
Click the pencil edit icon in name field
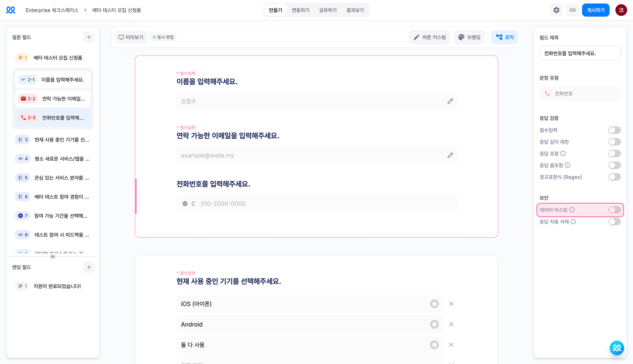[450, 101]
